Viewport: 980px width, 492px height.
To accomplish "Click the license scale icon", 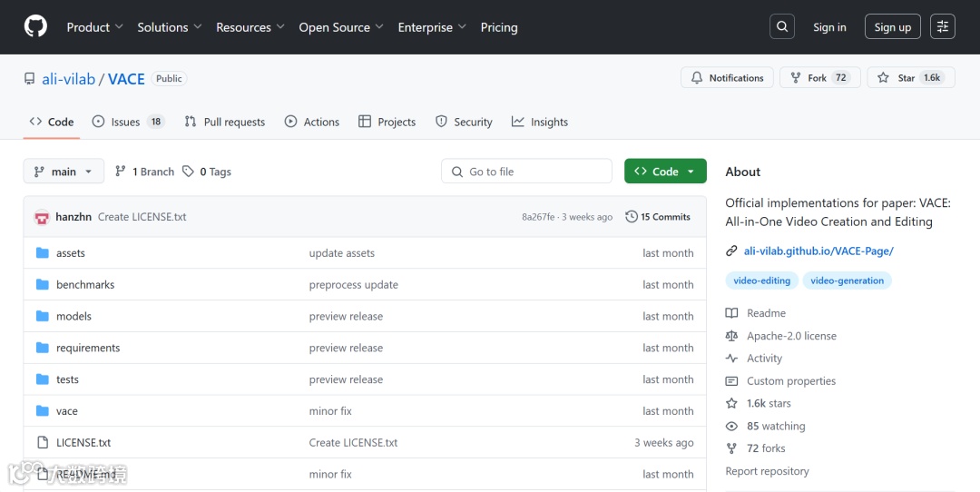I will (x=731, y=336).
